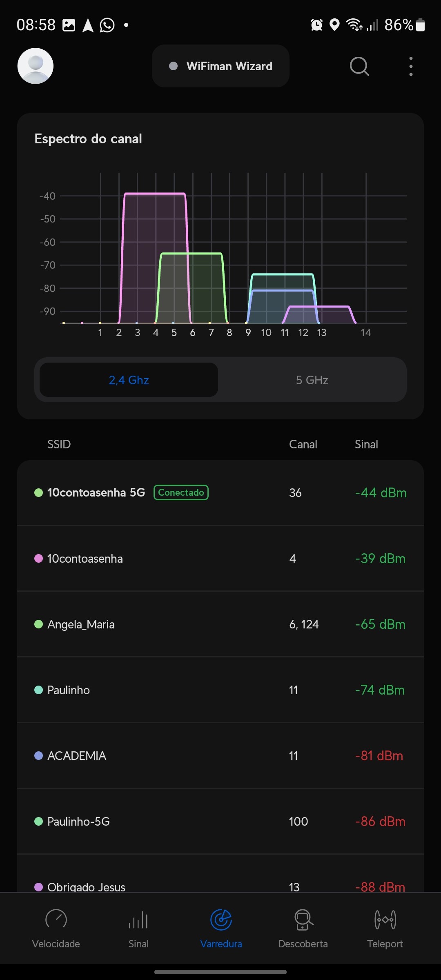The height and width of the screenshot is (980, 441).
Task: Sort the list by Sinal header
Action: (x=366, y=444)
